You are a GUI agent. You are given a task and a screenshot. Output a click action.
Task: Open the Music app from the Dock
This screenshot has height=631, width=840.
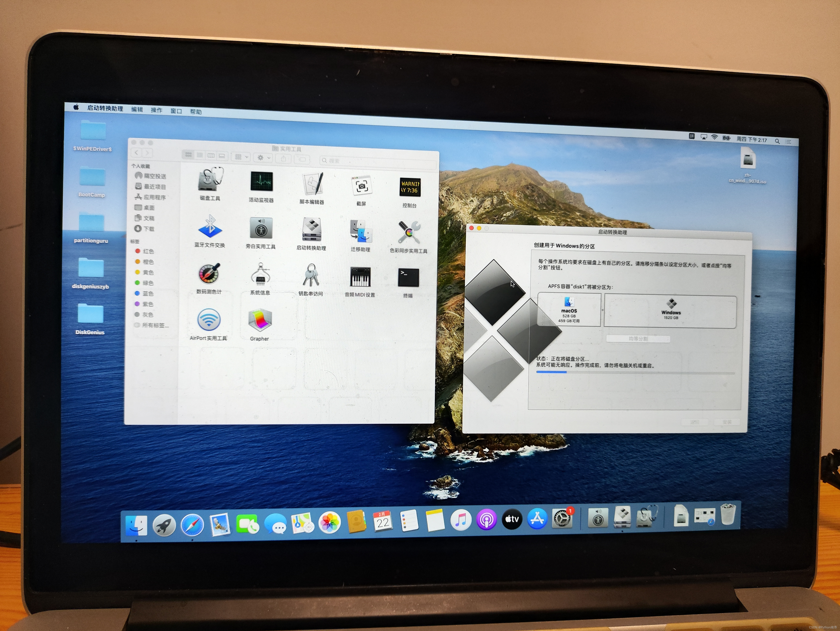pyautogui.click(x=461, y=521)
